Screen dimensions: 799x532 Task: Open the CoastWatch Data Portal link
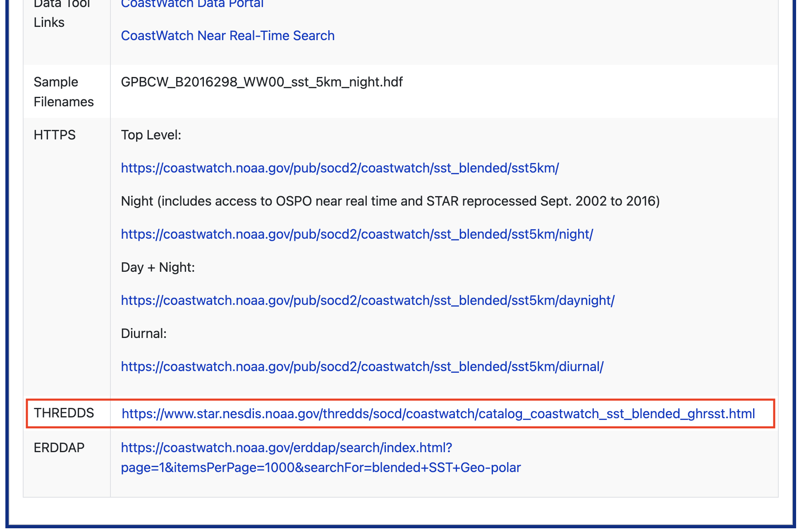[192, 4]
